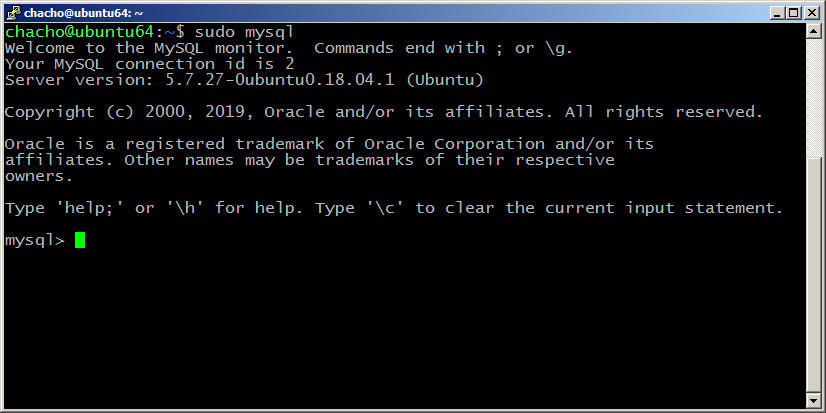The image size is (826, 413).
Task: Click the green cursor block after mysql>
Action: pyautogui.click(x=80, y=240)
